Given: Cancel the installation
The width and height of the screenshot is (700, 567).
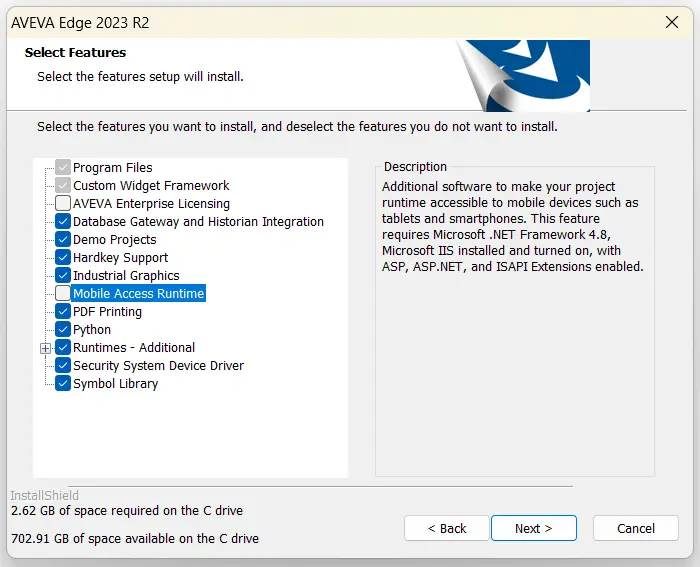Looking at the screenshot, I should [636, 528].
